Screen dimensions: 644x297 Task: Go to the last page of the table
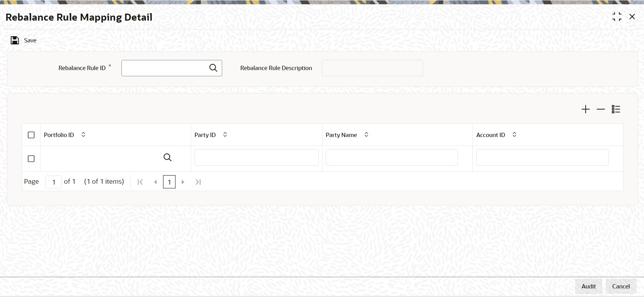pos(198,182)
